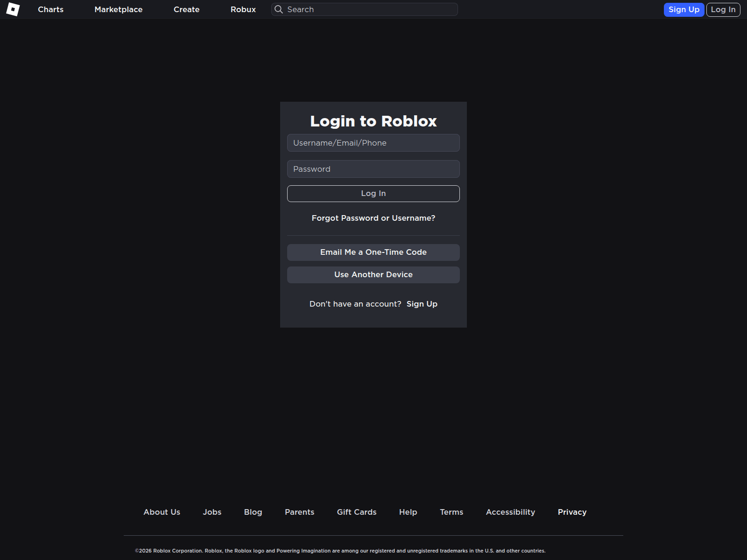Open the Charts menu item

tap(51, 9)
